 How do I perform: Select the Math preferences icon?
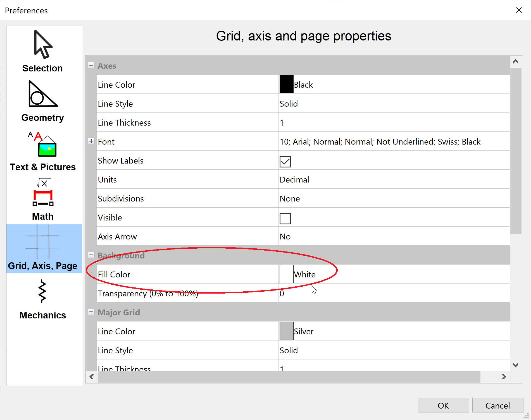[x=43, y=193]
